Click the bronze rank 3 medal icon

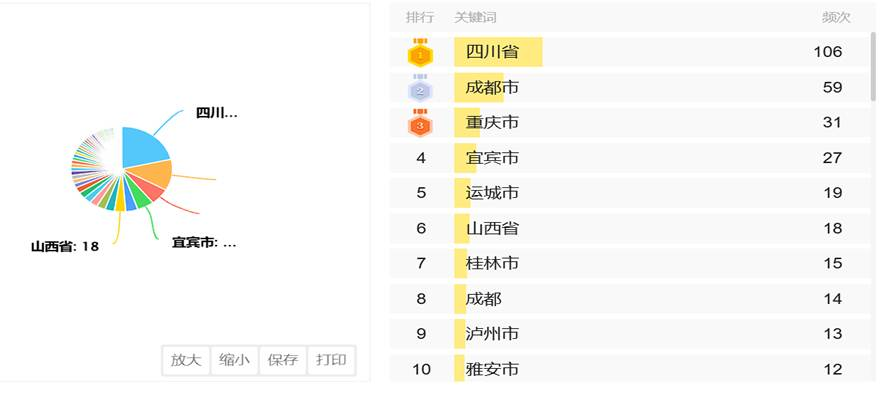(420, 123)
